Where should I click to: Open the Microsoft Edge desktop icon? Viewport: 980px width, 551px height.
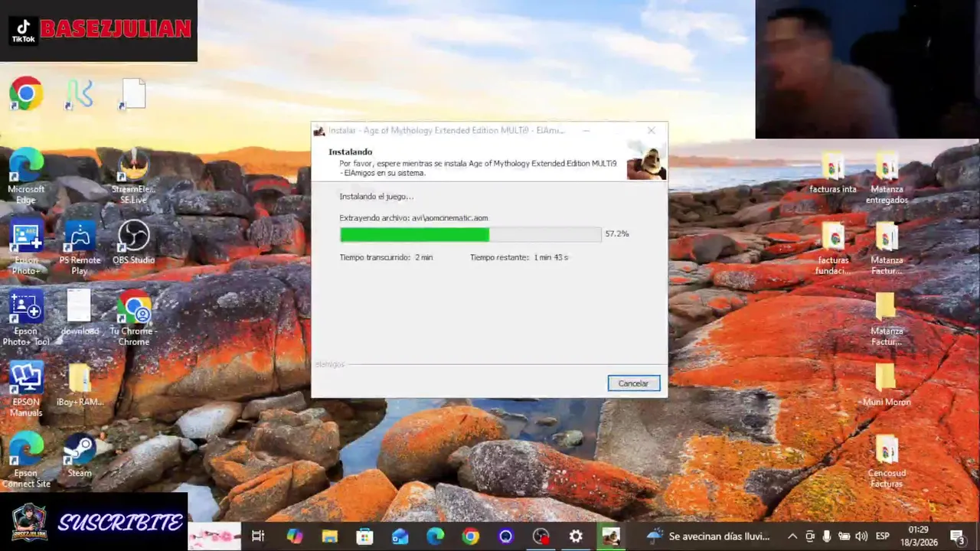[x=26, y=176]
